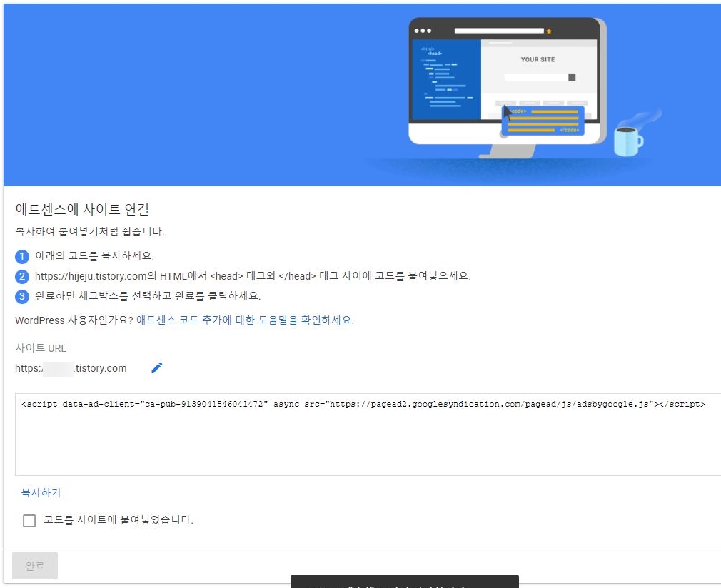
Task: Click the 완료 button
Action: [35, 565]
